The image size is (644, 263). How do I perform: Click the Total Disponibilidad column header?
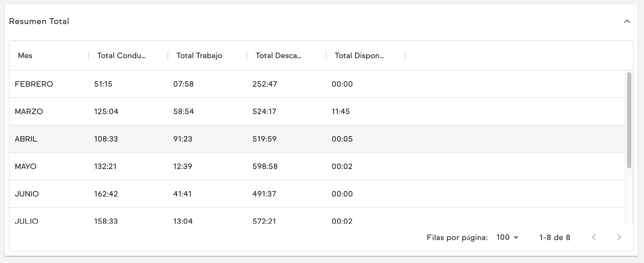pyautogui.click(x=359, y=55)
